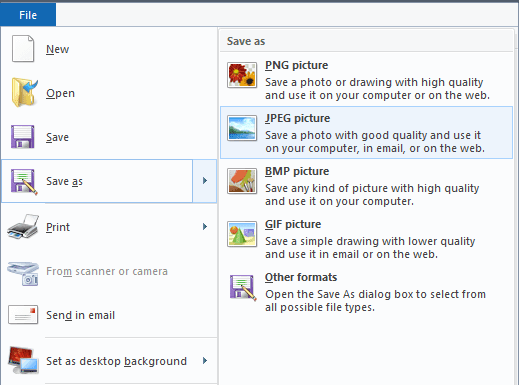Click the GIF picture shapes icon
The height and width of the screenshot is (385, 519).
pyautogui.click(x=242, y=234)
